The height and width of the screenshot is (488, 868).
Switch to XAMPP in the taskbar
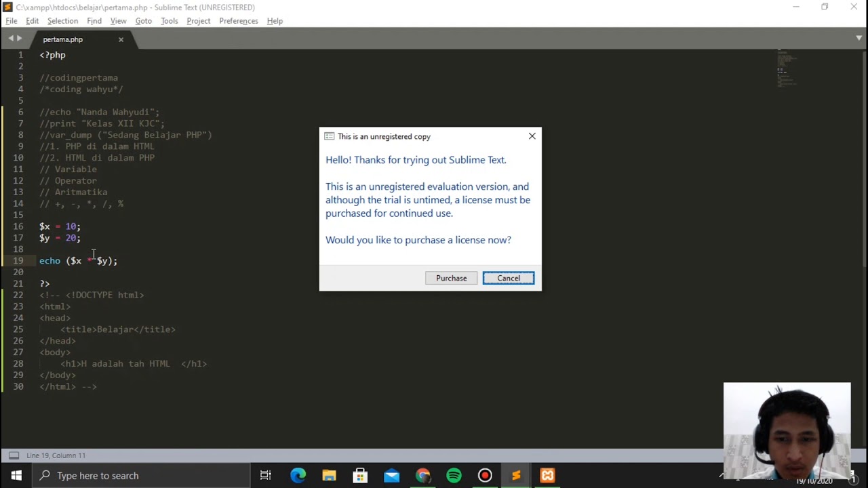(547, 475)
